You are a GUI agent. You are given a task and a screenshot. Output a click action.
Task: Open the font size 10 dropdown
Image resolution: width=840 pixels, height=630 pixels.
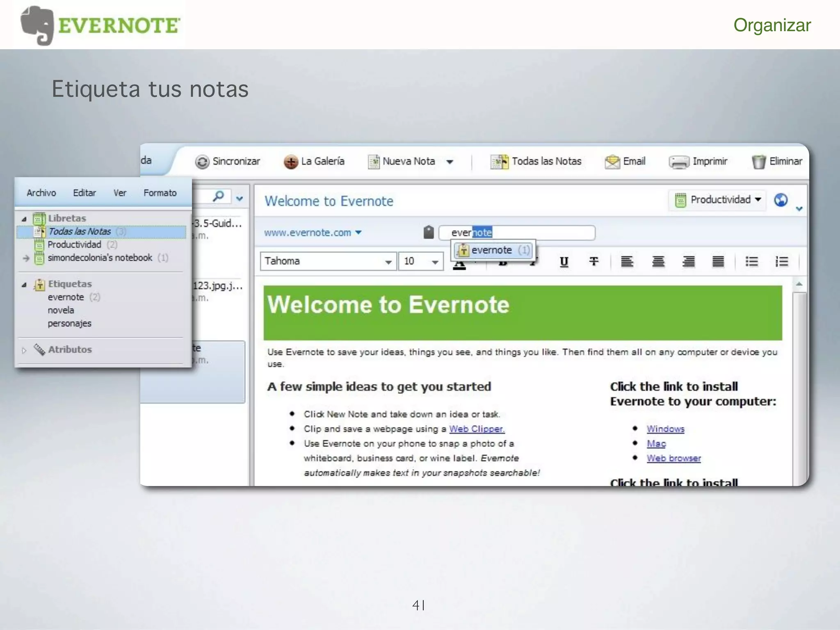[435, 262]
